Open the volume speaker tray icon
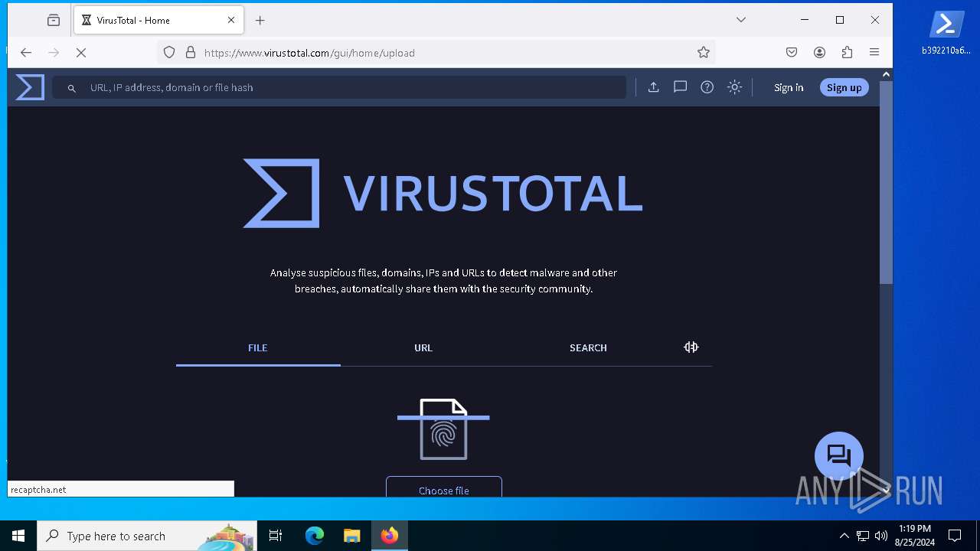 click(x=881, y=536)
